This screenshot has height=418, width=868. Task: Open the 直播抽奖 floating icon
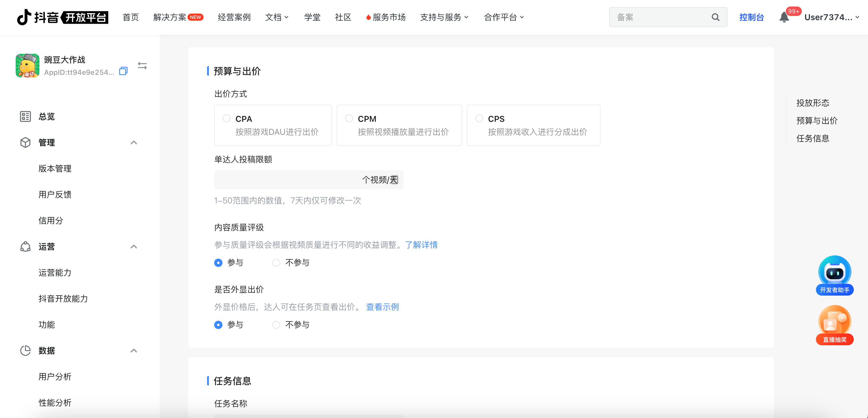pos(835,325)
